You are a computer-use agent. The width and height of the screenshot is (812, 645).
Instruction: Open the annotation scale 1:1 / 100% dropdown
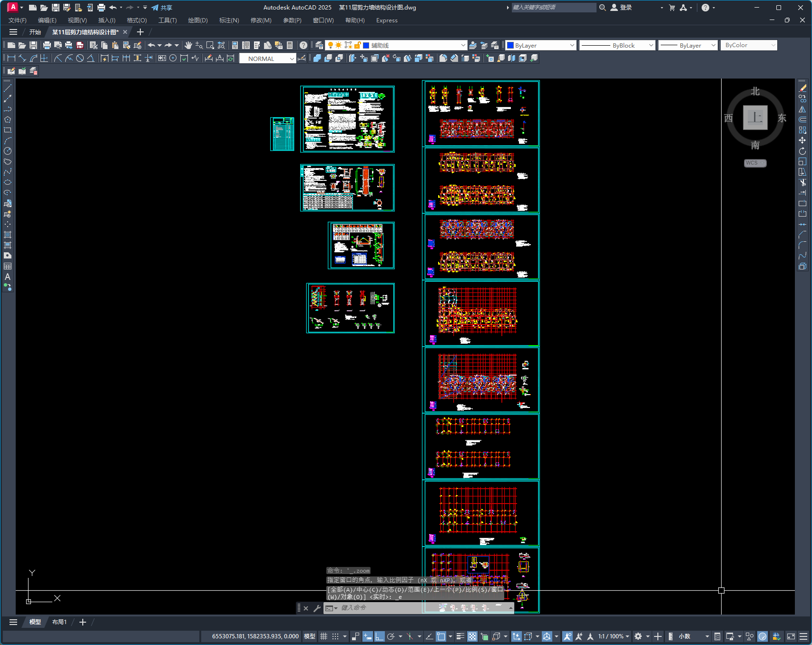614,636
